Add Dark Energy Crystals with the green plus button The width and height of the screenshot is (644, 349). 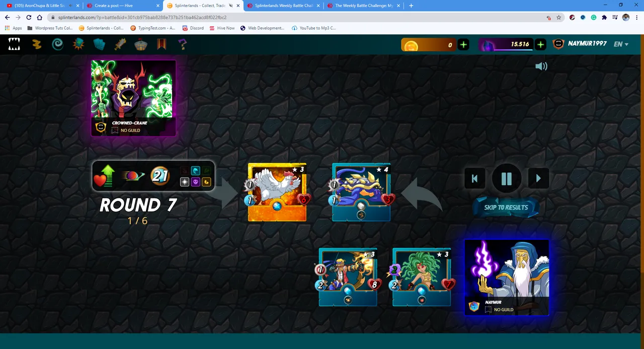[540, 44]
